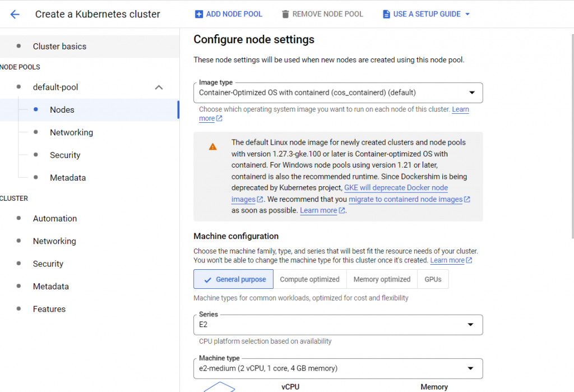This screenshot has height=392, width=574.
Task: Go to Cluster basics section
Action: click(59, 47)
